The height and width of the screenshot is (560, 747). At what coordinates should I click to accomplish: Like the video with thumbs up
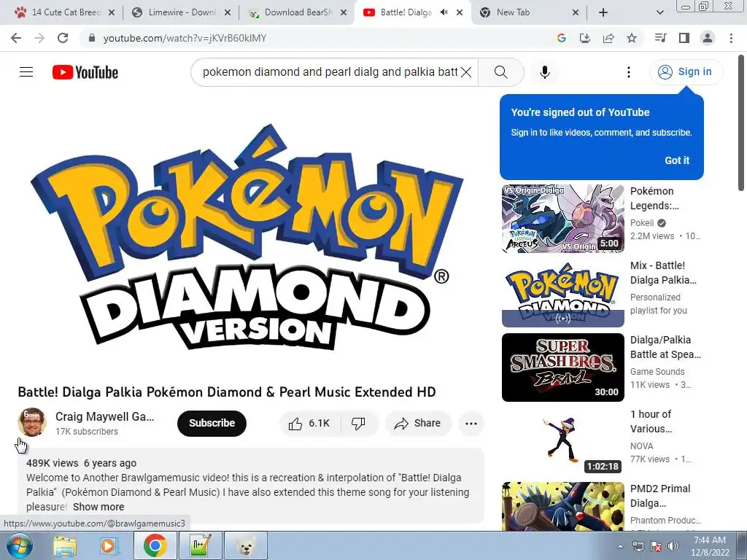point(309,424)
